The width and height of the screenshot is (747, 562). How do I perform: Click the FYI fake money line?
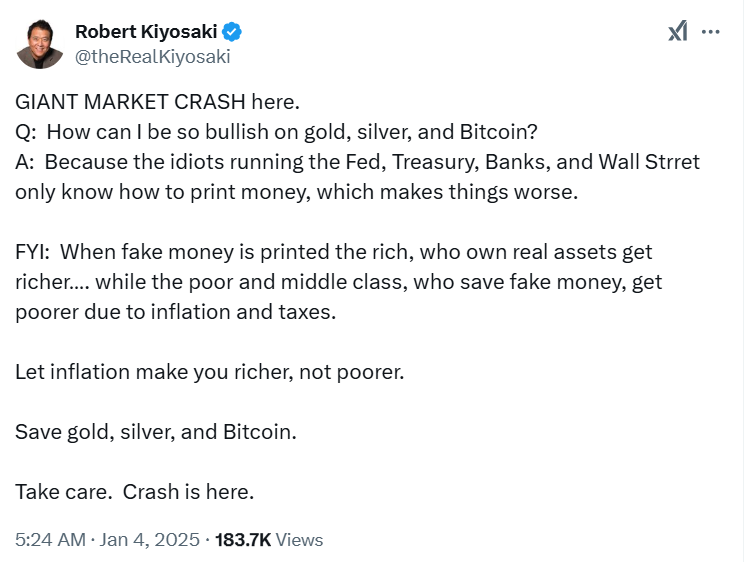(x=333, y=252)
